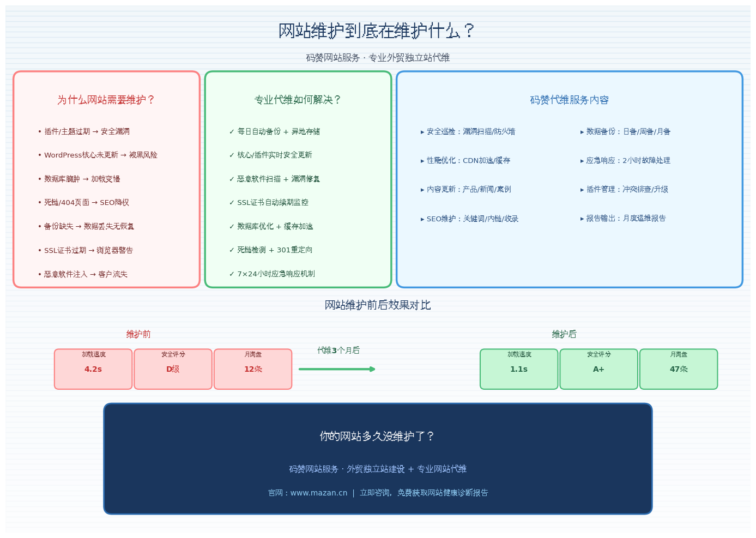Click the green 维护后 label
The height and width of the screenshot is (538, 756).
564,334
